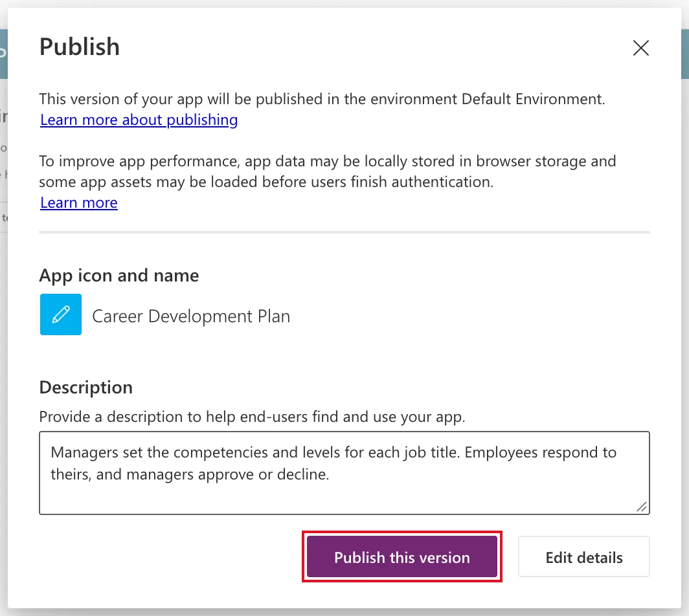Click the 'App icon and name' heading

(x=119, y=276)
